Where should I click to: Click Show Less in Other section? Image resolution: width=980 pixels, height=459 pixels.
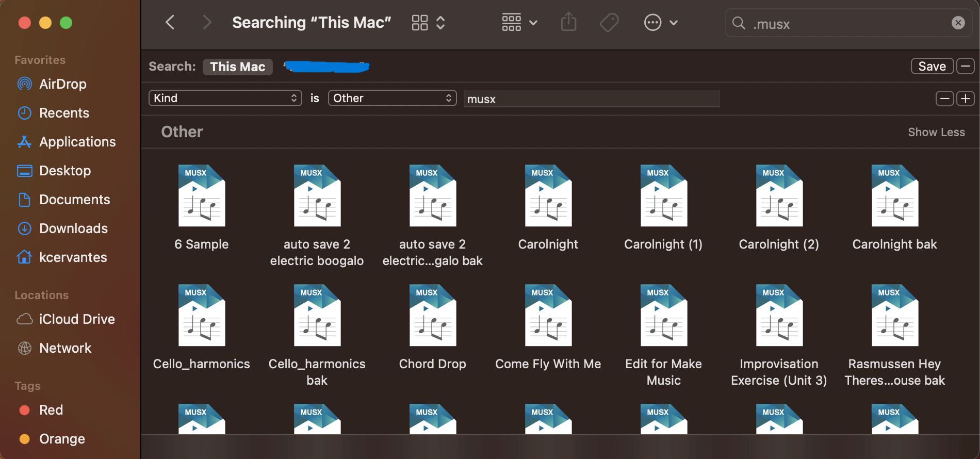click(x=936, y=132)
